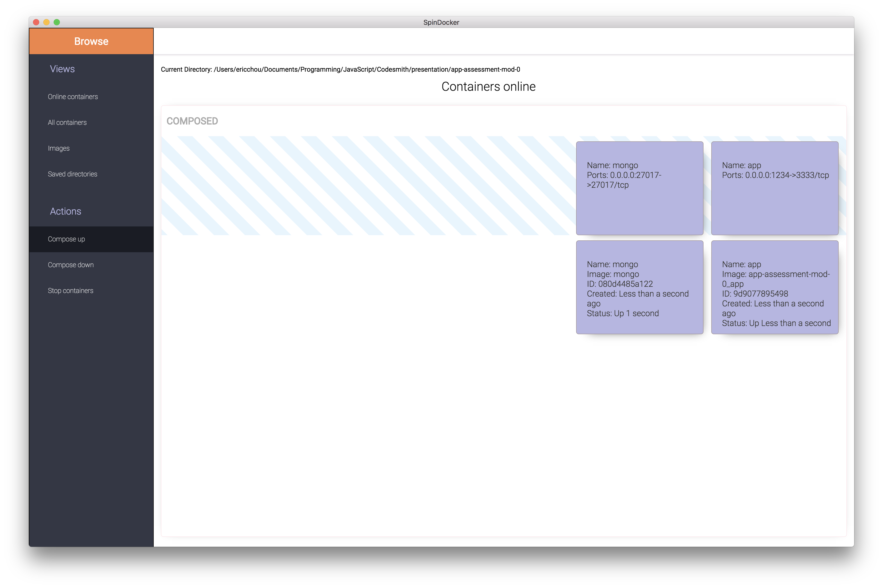This screenshot has height=588, width=883.
Task: Run the Compose down action
Action: coord(91,265)
